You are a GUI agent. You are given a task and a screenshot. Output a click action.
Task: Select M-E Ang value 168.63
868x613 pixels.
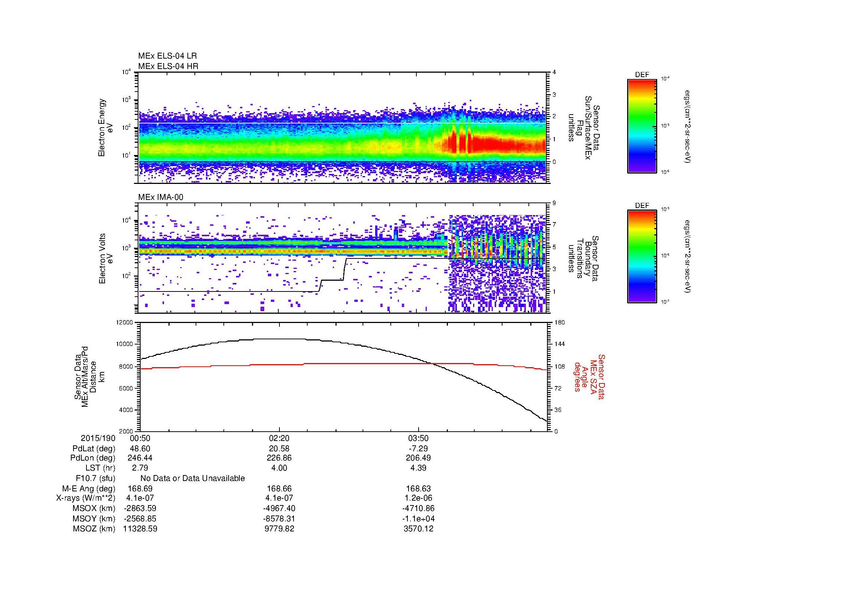point(419,488)
